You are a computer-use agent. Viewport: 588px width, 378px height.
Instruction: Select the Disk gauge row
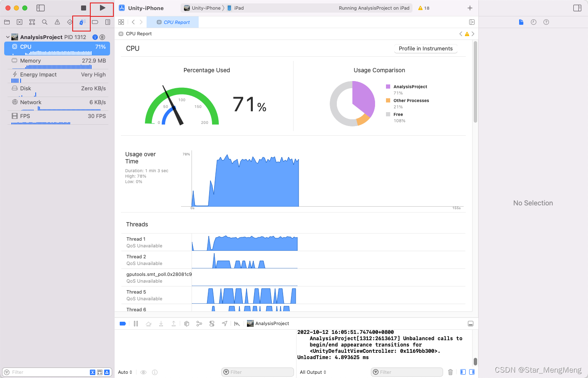tap(57, 90)
